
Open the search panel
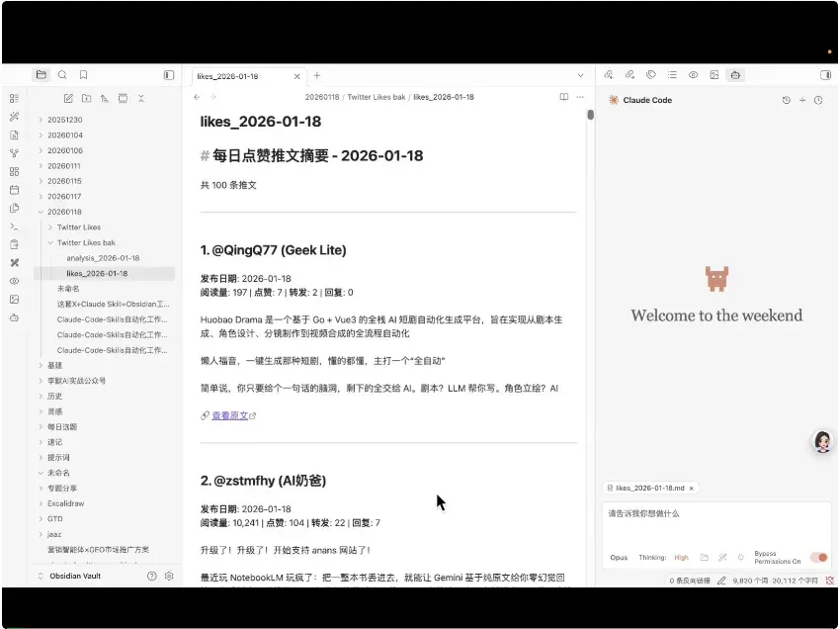(x=62, y=75)
